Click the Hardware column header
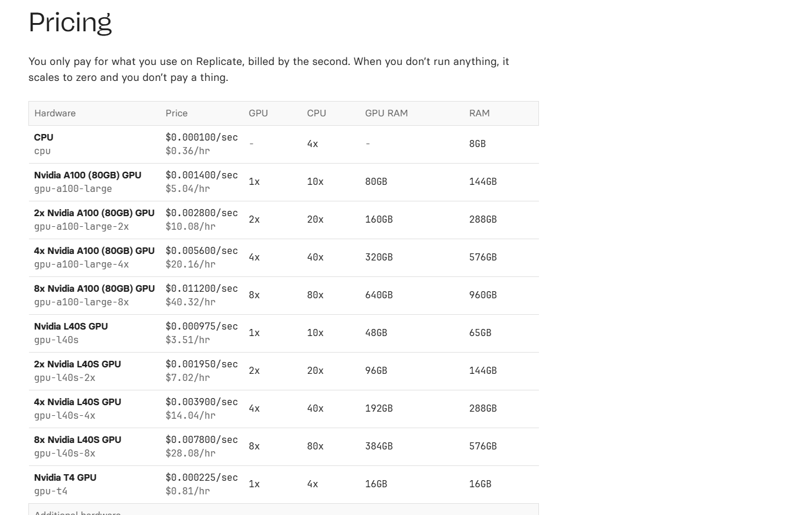The width and height of the screenshot is (812, 515). click(55, 113)
